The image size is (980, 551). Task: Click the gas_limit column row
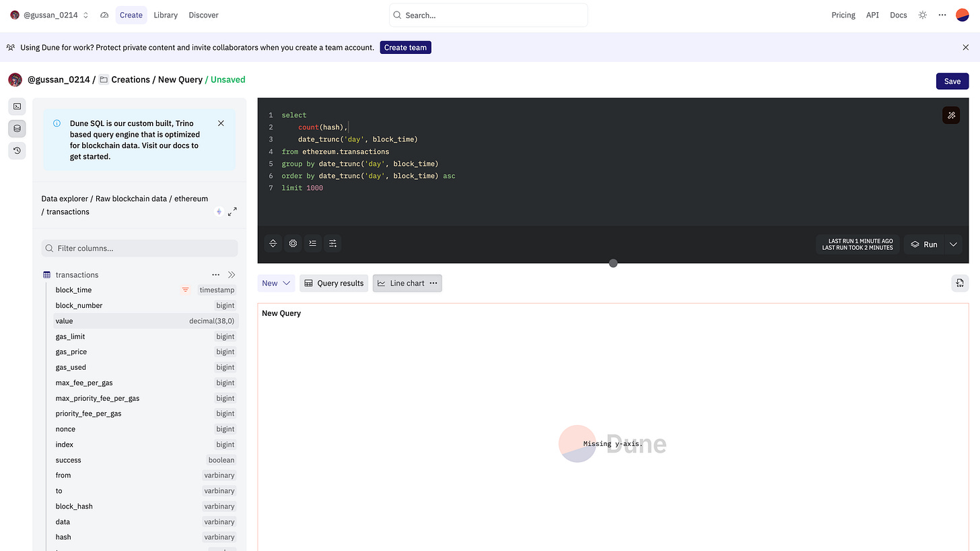tap(145, 337)
